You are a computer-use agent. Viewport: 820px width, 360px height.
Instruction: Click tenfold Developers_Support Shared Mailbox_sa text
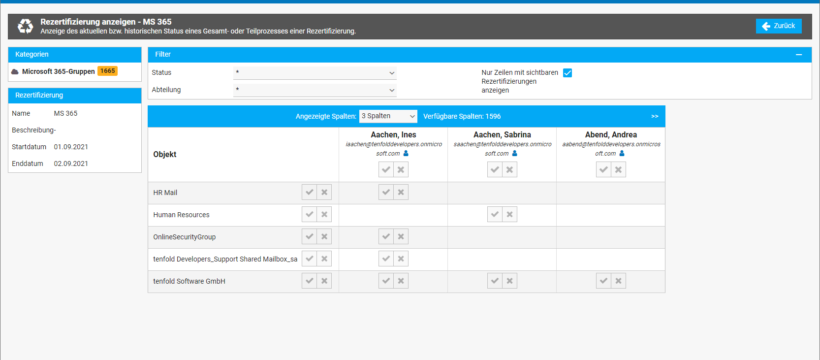tap(225, 259)
